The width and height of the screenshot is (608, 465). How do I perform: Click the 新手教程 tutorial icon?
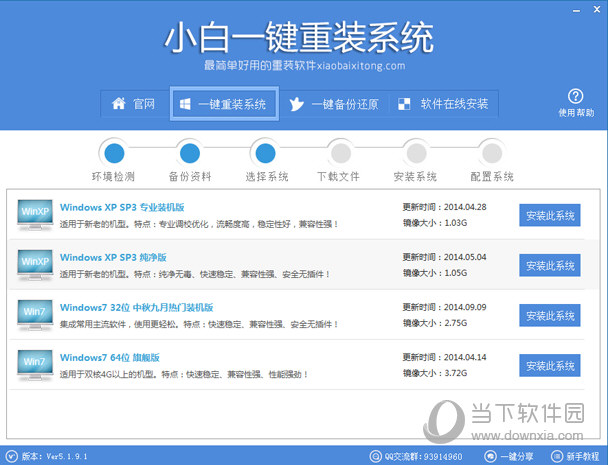pos(557,456)
